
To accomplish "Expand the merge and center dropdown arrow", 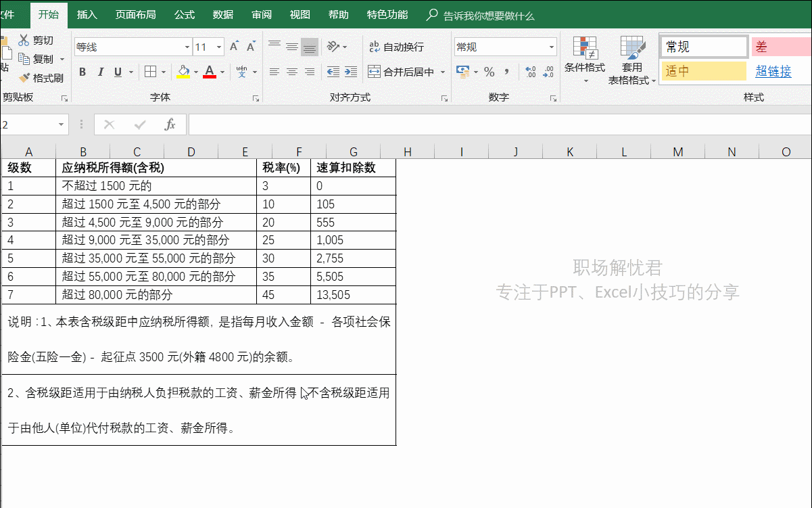I will point(443,72).
